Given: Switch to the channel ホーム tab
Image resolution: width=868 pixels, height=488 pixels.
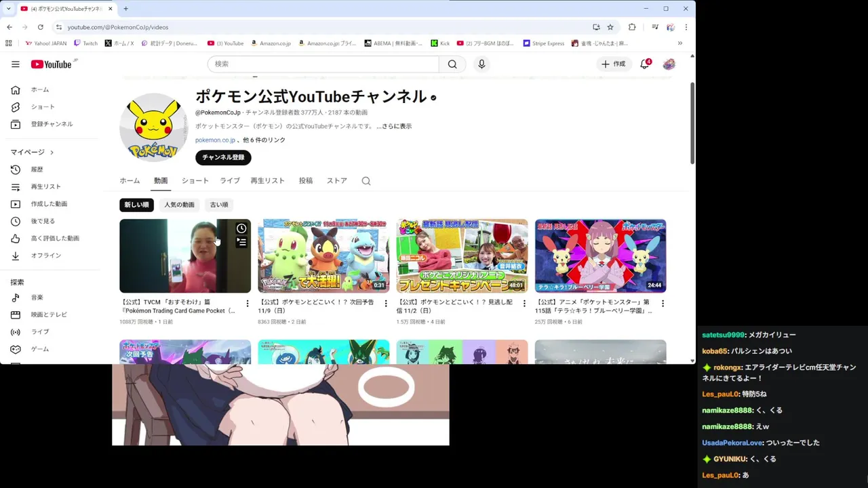Looking at the screenshot, I should point(130,181).
